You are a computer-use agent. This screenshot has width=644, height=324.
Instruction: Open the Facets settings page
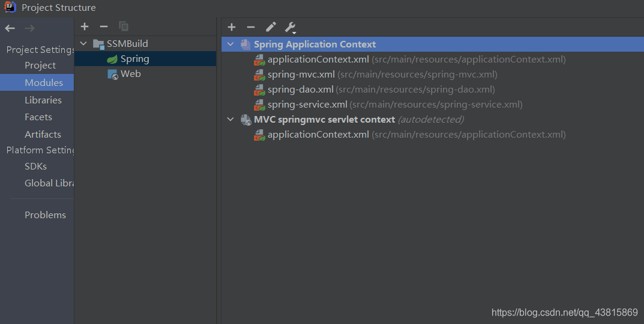pyautogui.click(x=37, y=117)
